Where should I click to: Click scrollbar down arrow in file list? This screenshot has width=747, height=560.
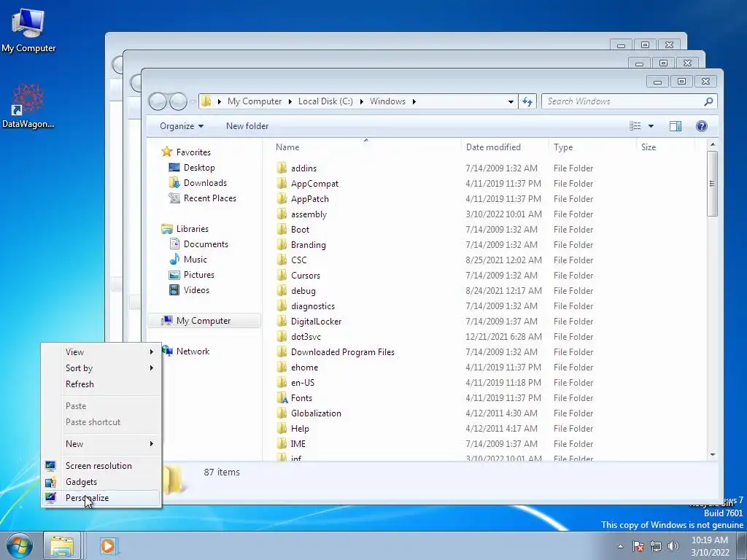click(713, 455)
